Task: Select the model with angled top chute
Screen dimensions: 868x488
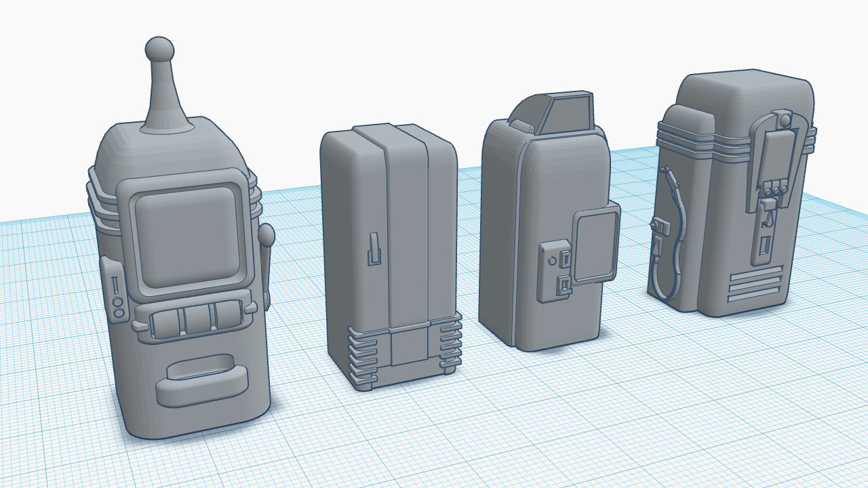Action: coord(549,221)
